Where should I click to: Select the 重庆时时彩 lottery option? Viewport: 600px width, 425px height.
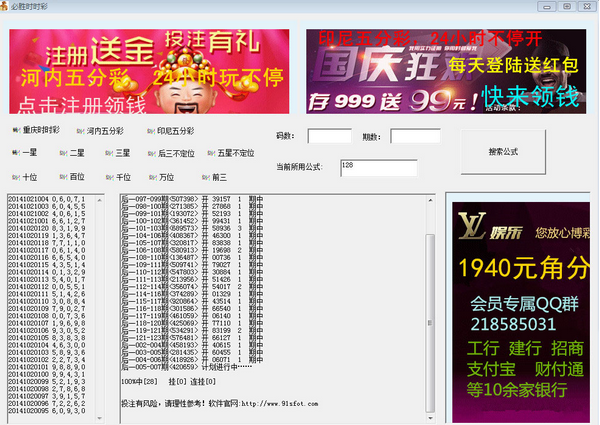coord(38,130)
